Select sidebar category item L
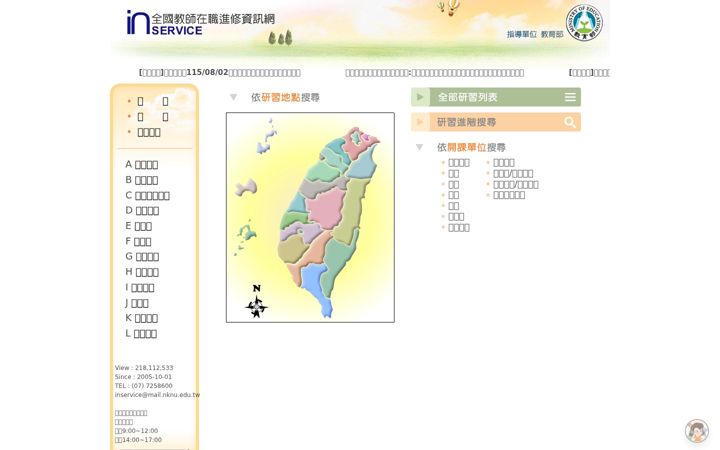This screenshot has width=720, height=450. (x=141, y=334)
